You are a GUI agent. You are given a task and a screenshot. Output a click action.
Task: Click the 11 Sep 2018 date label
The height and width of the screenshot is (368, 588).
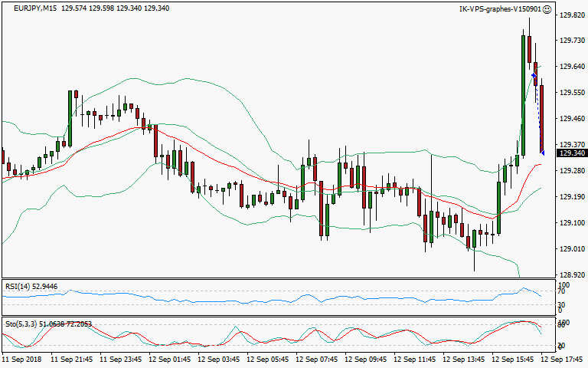tap(23, 359)
